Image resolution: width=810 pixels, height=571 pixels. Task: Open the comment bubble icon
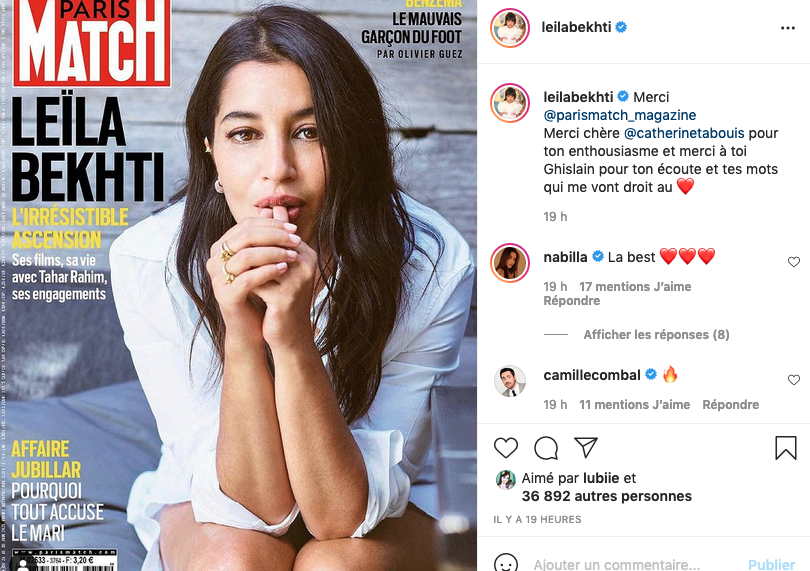(546, 447)
